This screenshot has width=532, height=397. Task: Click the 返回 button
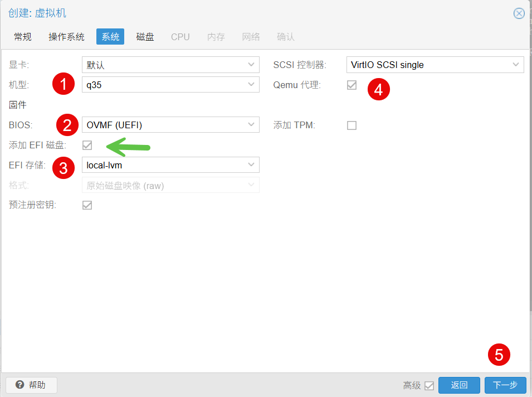pyautogui.click(x=459, y=385)
